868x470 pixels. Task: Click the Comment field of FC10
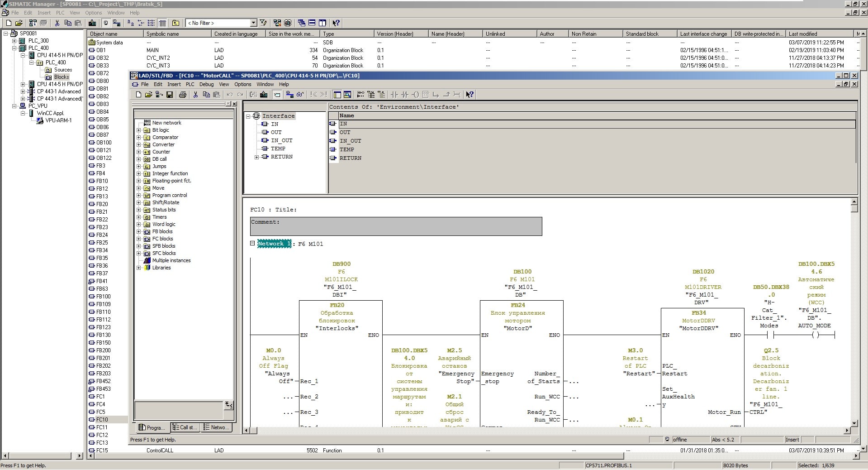(x=396, y=226)
